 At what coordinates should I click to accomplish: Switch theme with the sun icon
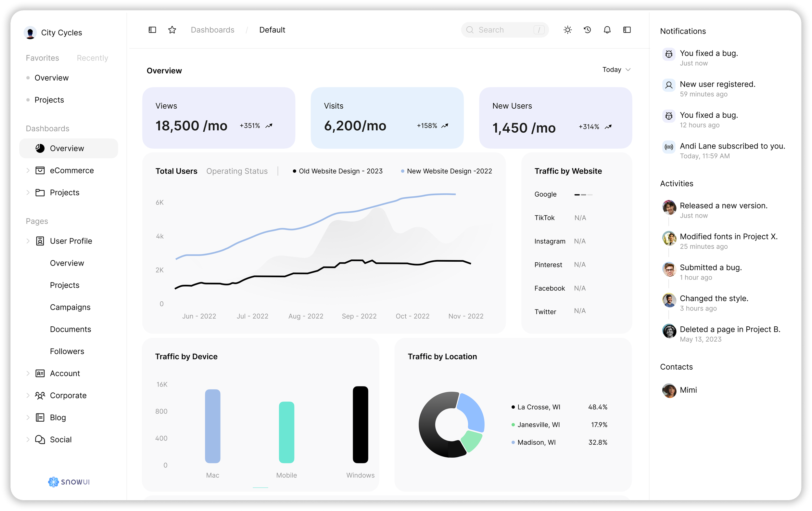pos(567,30)
